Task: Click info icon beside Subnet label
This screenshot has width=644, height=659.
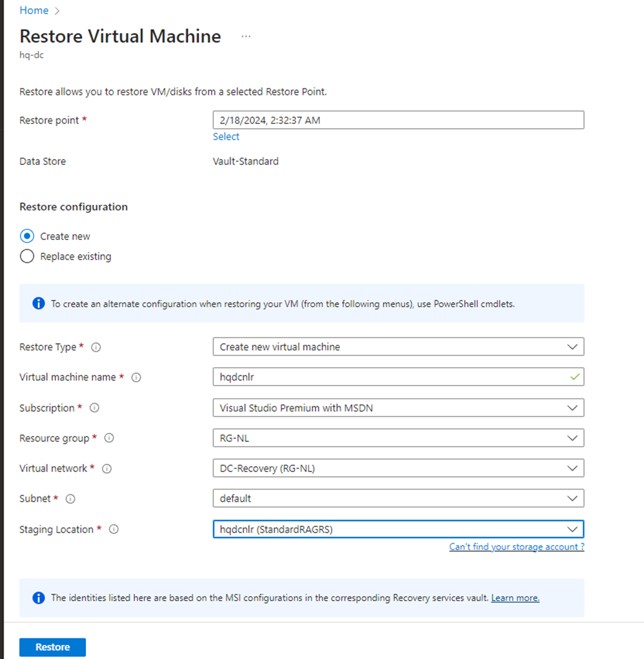Action: [x=70, y=499]
